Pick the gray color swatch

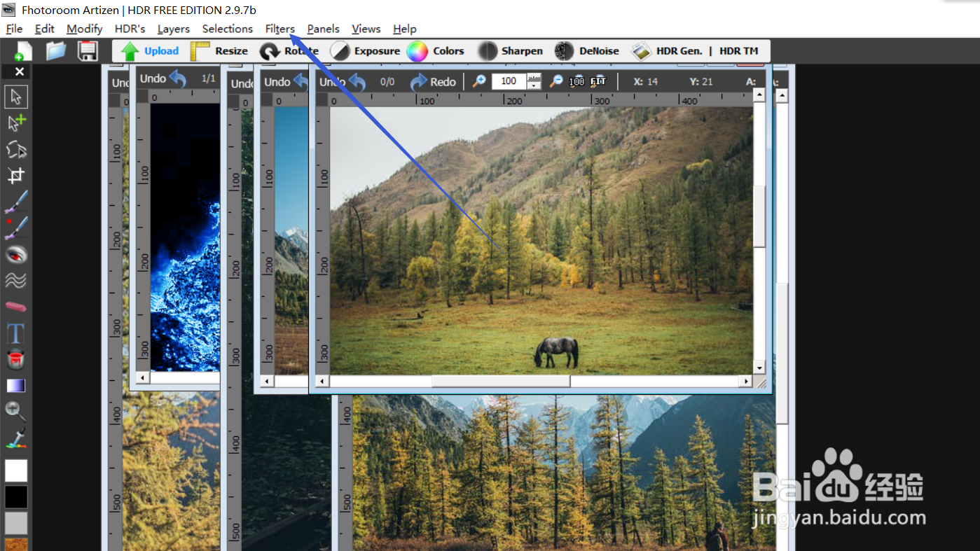point(16,523)
